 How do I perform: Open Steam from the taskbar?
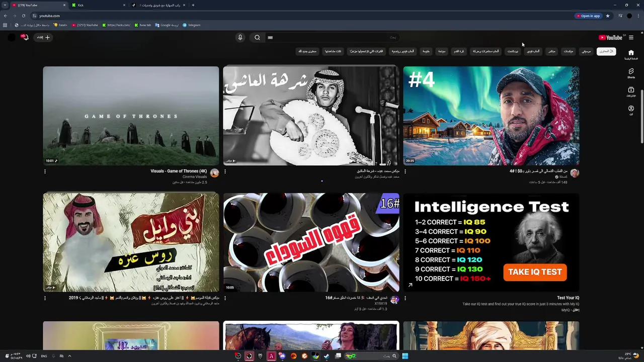click(327, 356)
